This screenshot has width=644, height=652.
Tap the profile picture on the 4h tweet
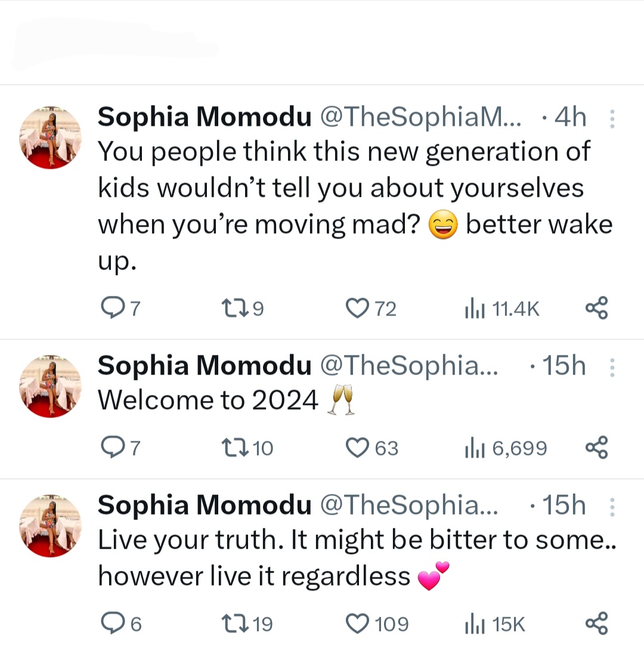click(x=51, y=138)
